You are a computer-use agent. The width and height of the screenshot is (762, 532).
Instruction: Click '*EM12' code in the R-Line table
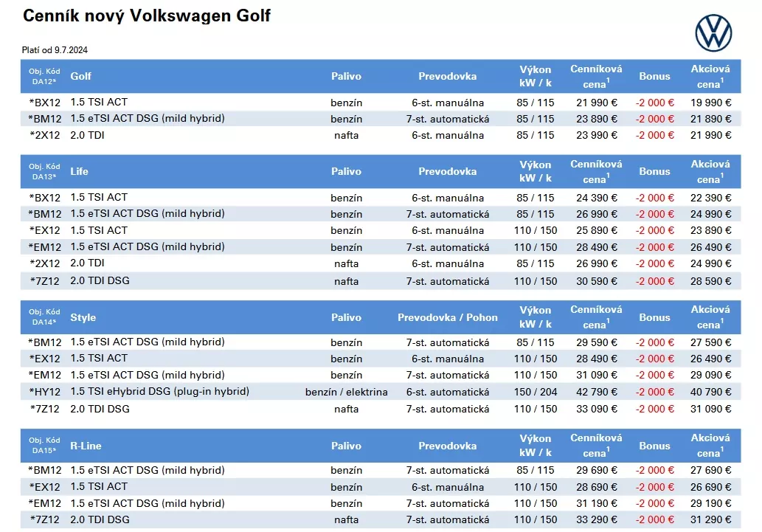[x=45, y=503]
